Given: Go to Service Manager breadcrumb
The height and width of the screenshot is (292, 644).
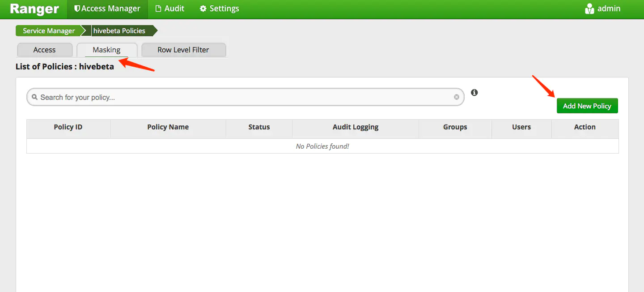Looking at the screenshot, I should (x=49, y=31).
